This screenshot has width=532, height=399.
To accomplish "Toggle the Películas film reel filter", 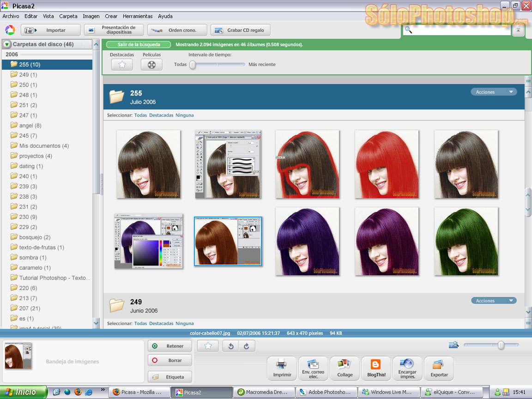I will coord(151,65).
